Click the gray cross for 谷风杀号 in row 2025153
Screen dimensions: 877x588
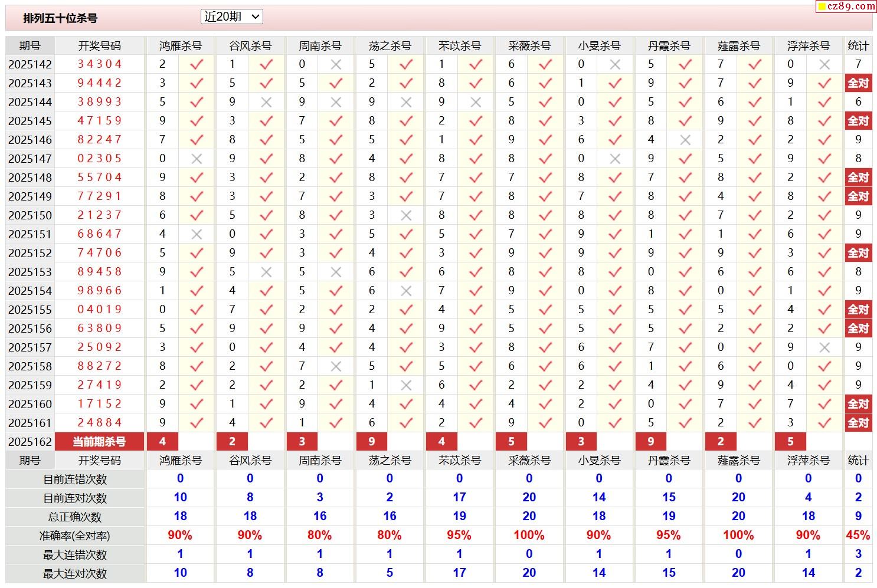(x=266, y=272)
